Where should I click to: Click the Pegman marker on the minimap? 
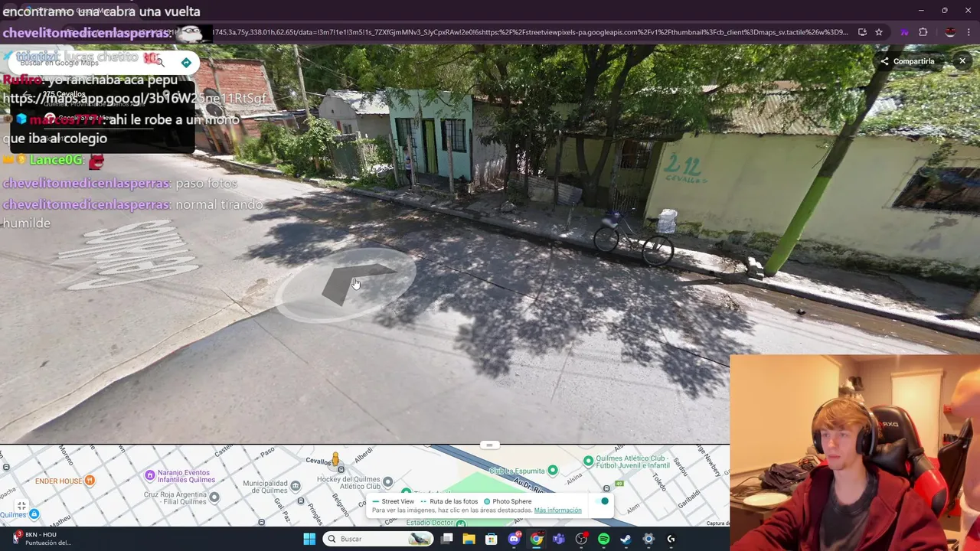(x=335, y=459)
